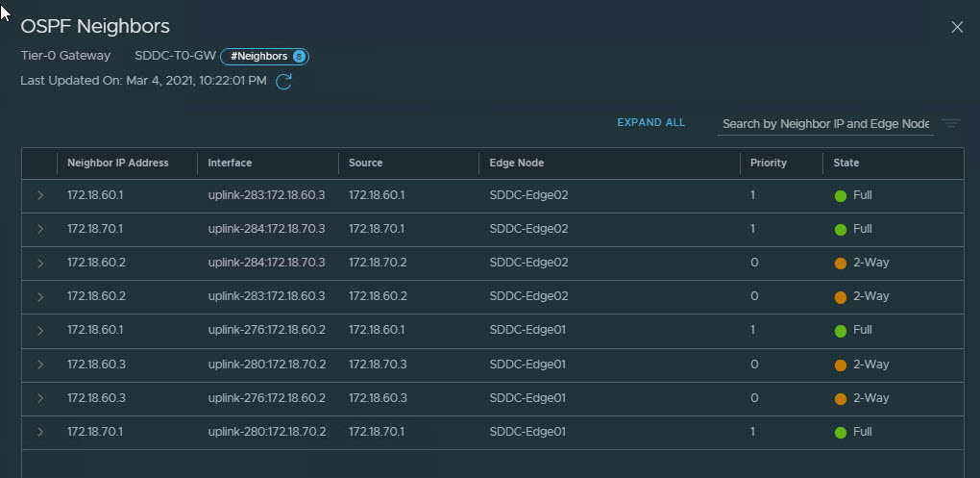Sort by the Priority column header
This screenshot has height=478, width=980.
click(x=769, y=164)
